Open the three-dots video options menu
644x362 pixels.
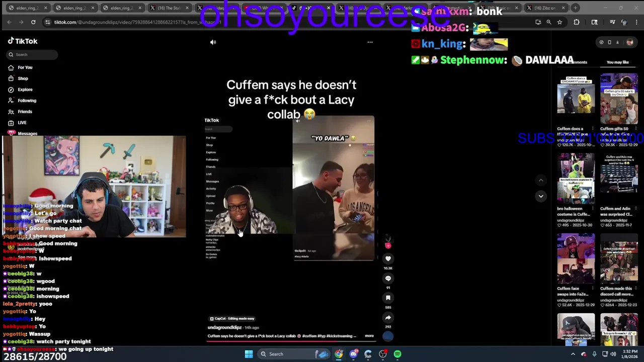370,42
